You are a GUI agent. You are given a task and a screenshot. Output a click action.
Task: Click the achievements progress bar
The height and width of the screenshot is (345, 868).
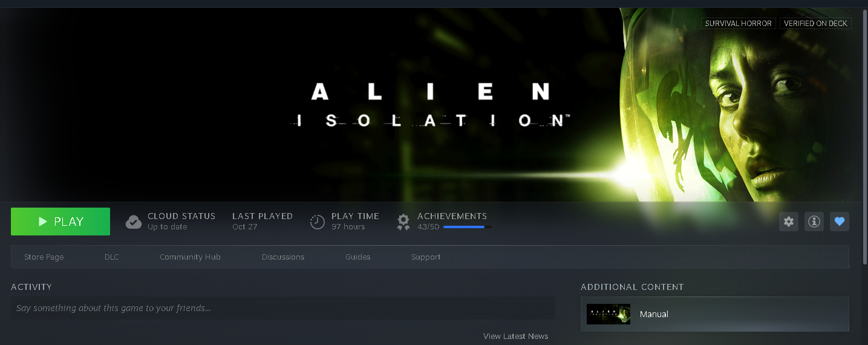click(467, 227)
